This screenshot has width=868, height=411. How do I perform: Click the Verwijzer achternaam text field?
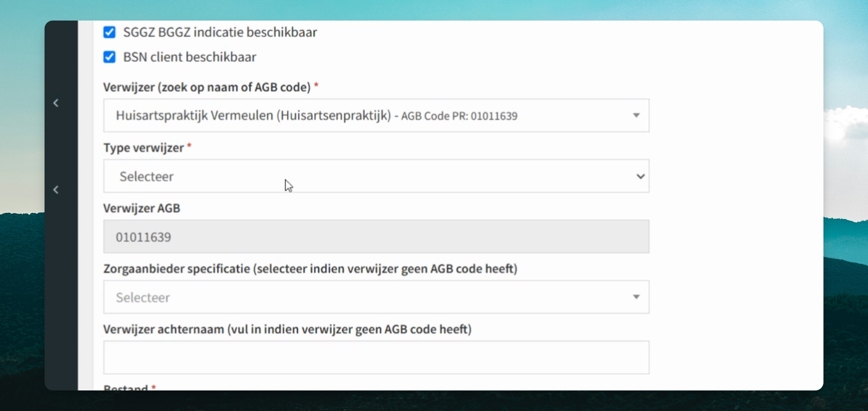(x=376, y=357)
